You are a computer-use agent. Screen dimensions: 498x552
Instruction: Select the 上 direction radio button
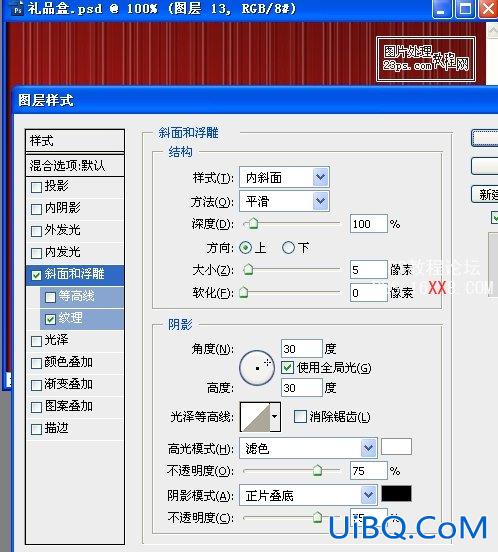pos(246,248)
